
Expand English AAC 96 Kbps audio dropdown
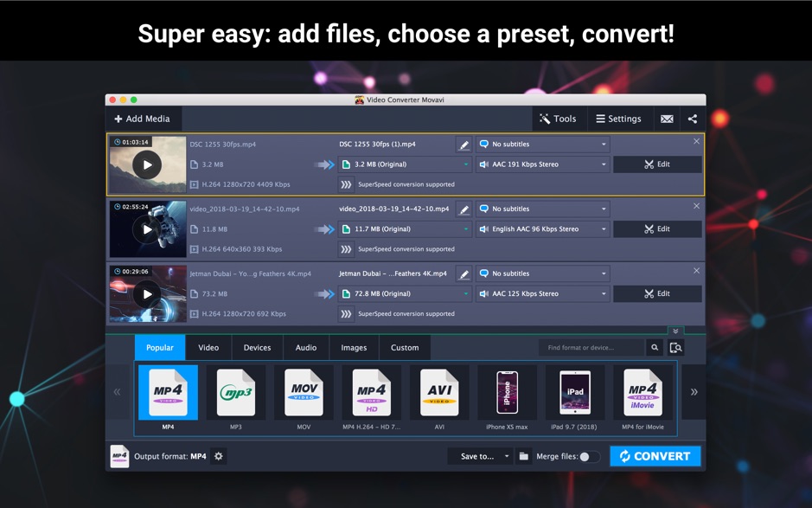pos(543,229)
